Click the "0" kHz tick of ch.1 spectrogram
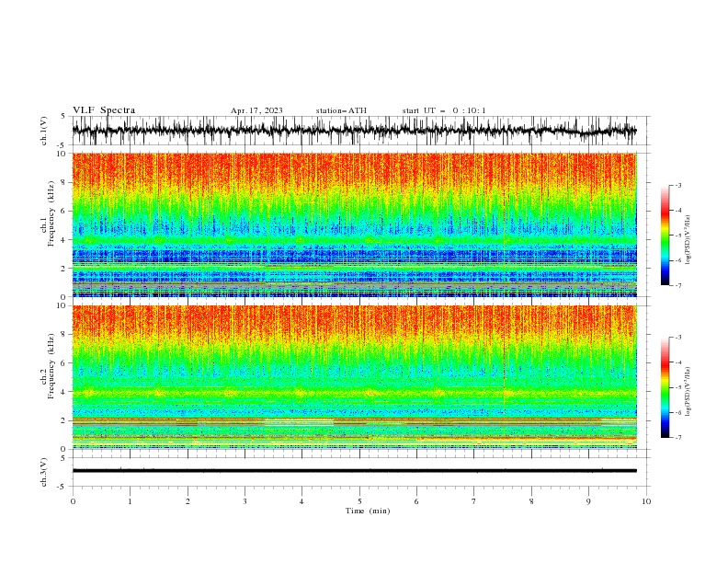 tap(65, 297)
